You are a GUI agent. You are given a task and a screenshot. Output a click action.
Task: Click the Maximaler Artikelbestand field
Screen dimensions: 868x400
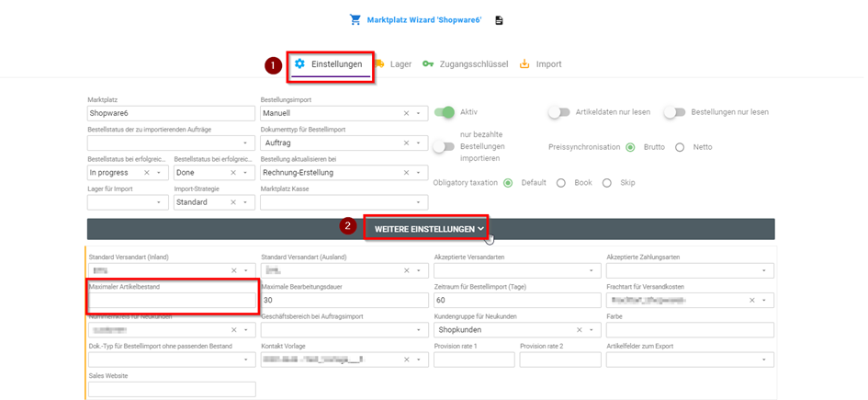point(171,301)
